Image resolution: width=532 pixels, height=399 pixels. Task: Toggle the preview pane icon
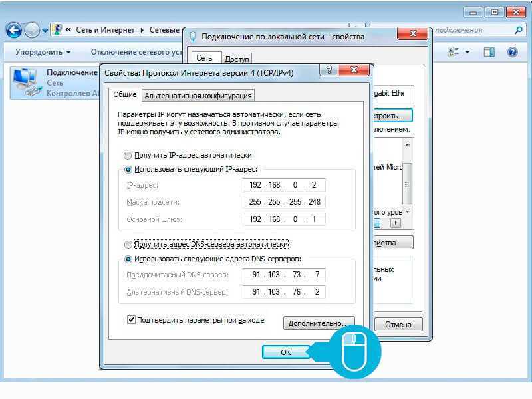click(x=489, y=52)
